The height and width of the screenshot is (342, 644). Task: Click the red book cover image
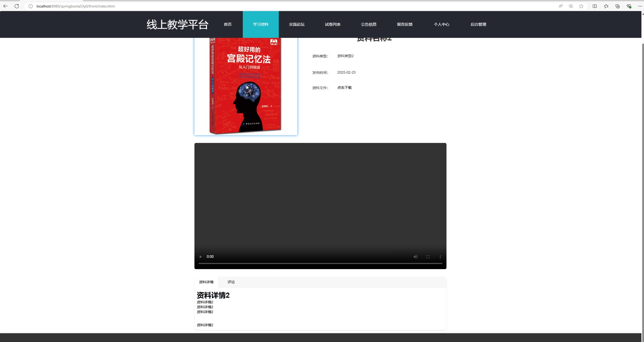click(x=246, y=86)
